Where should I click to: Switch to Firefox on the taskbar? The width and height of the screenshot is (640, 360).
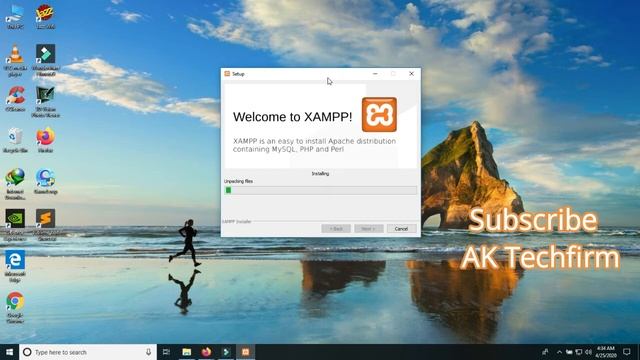pyautogui.click(x=207, y=352)
